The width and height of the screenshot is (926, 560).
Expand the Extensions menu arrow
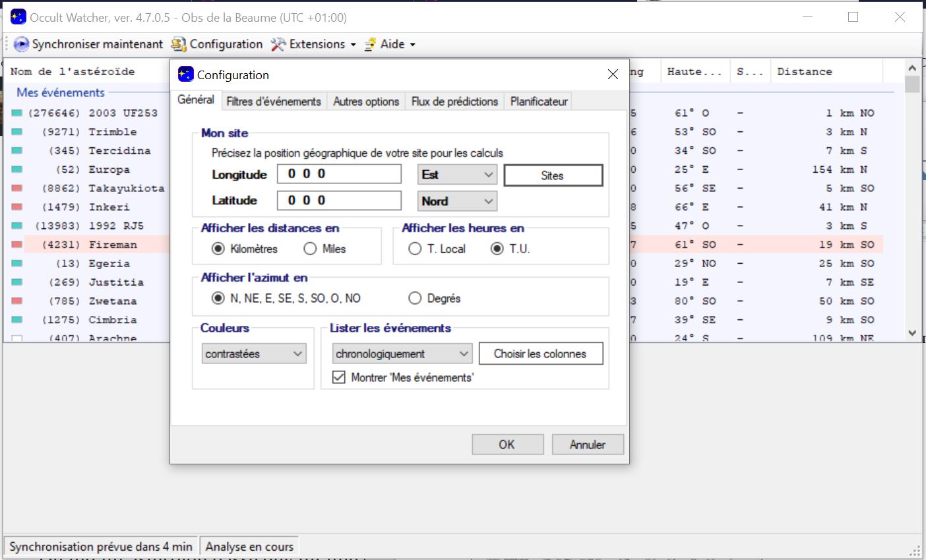tap(353, 45)
